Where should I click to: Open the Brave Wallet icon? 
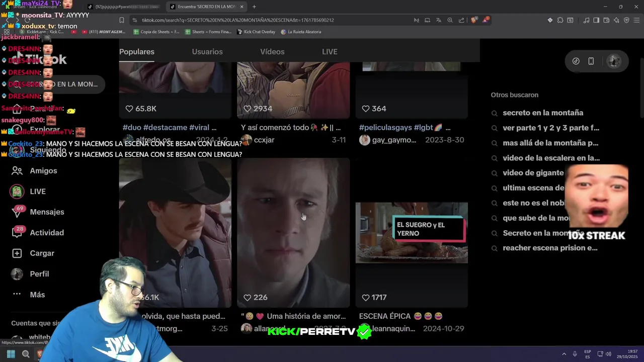tap(606, 20)
